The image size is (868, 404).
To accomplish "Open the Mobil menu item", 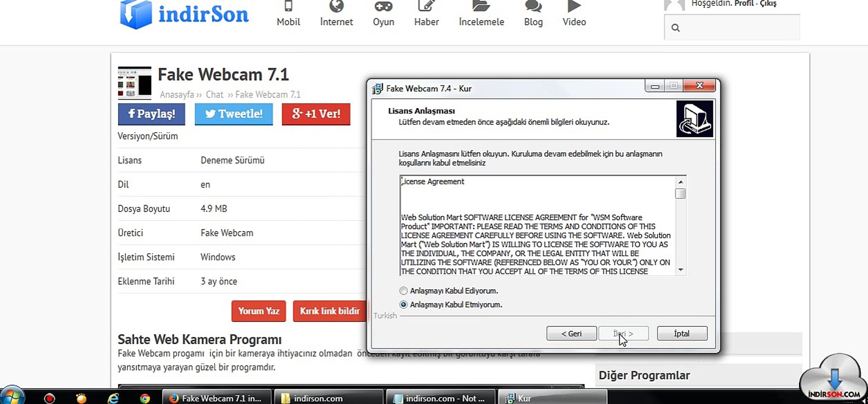I will [288, 22].
